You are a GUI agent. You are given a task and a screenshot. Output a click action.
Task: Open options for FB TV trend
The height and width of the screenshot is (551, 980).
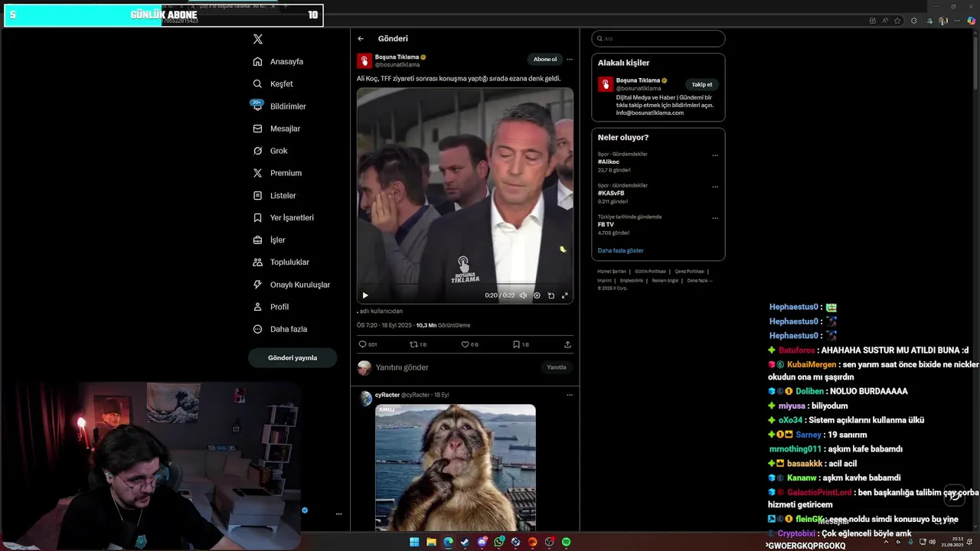tap(715, 218)
